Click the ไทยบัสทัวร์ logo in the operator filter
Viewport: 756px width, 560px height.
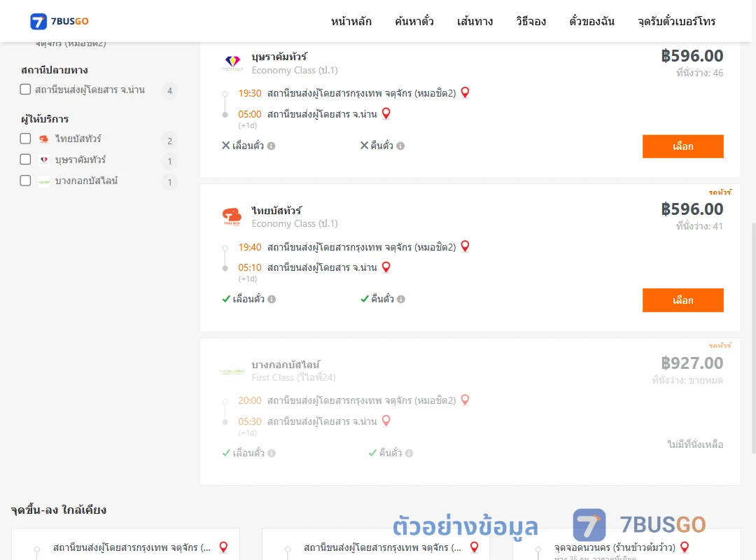[x=44, y=139]
